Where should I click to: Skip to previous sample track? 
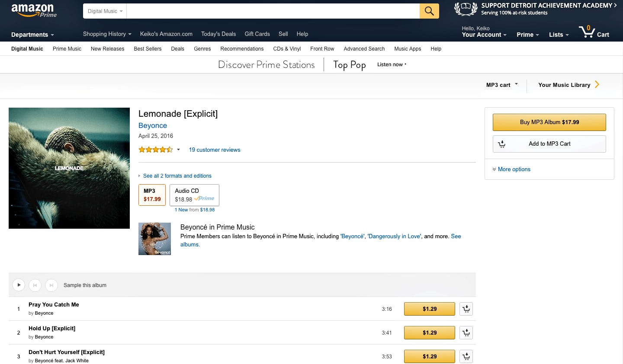click(x=35, y=285)
